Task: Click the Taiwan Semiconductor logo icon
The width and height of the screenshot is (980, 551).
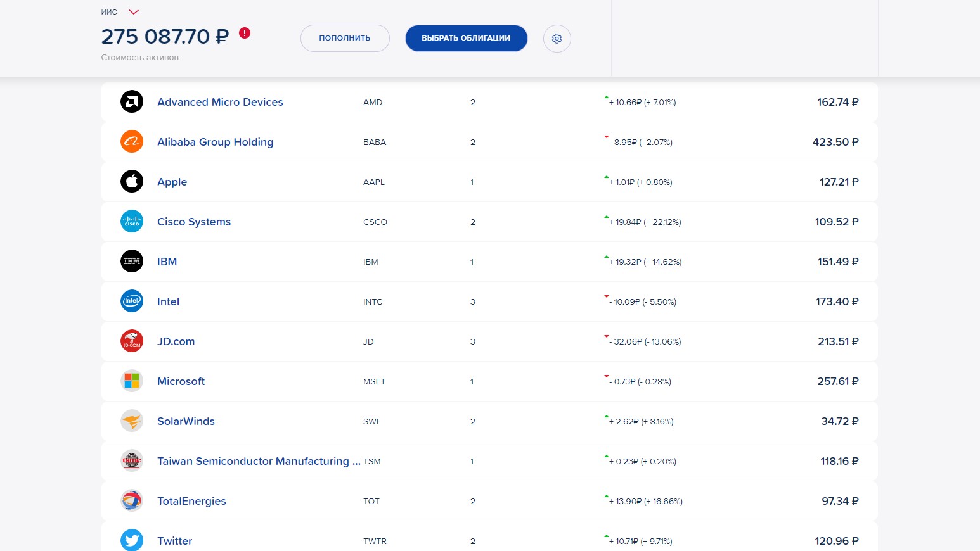Action: [x=132, y=460]
